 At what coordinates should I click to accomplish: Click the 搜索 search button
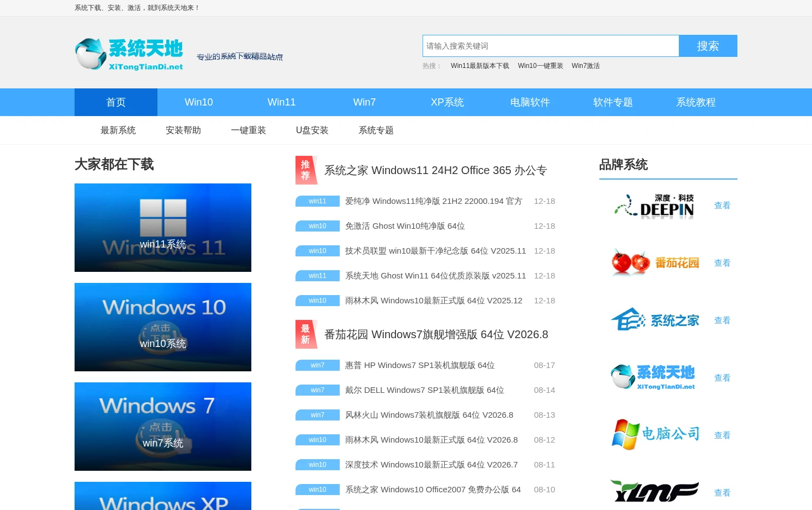(708, 46)
